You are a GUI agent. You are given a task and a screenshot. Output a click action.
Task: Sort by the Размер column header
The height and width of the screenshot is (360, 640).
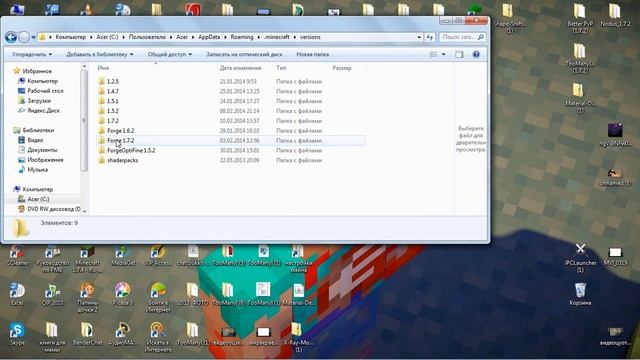coord(342,68)
